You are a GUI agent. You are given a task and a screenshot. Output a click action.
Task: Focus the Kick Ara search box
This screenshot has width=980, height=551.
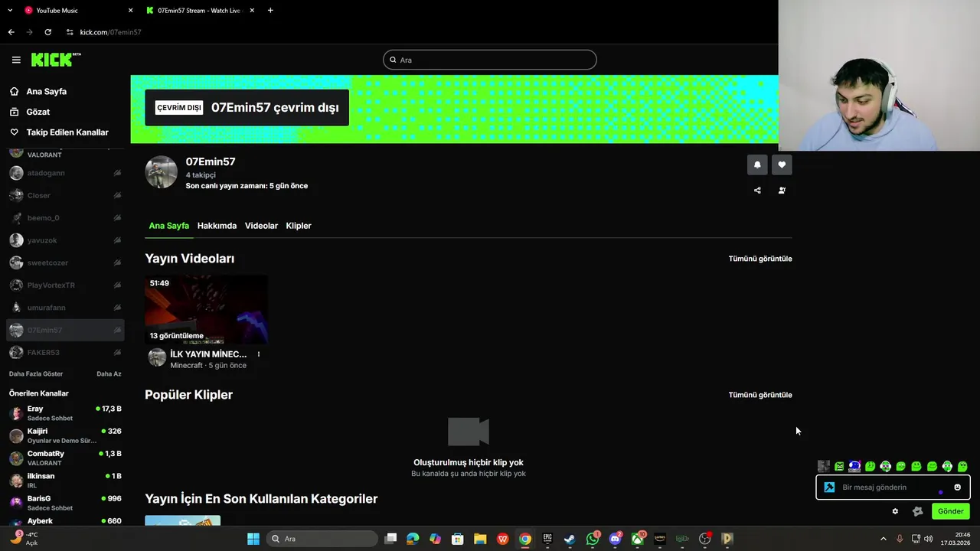490,60
